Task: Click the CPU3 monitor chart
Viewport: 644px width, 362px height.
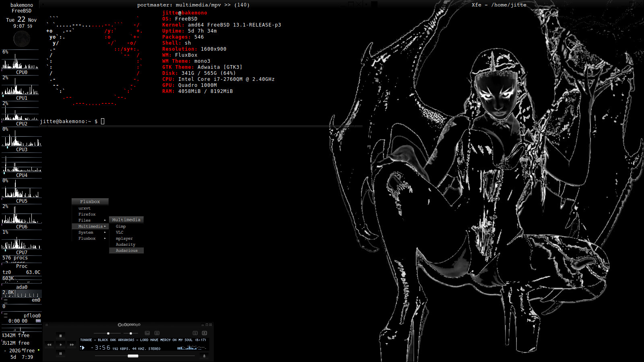Action: coord(21,137)
